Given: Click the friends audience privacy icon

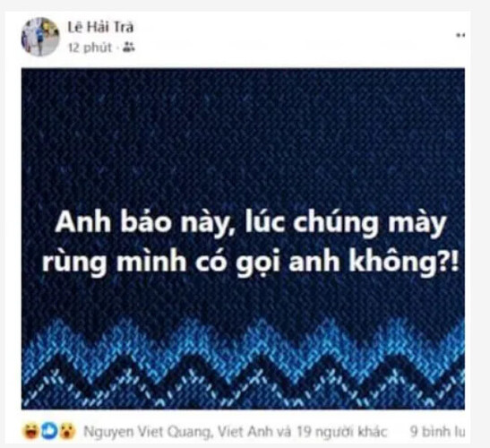Looking at the screenshot, I should tap(128, 47).
